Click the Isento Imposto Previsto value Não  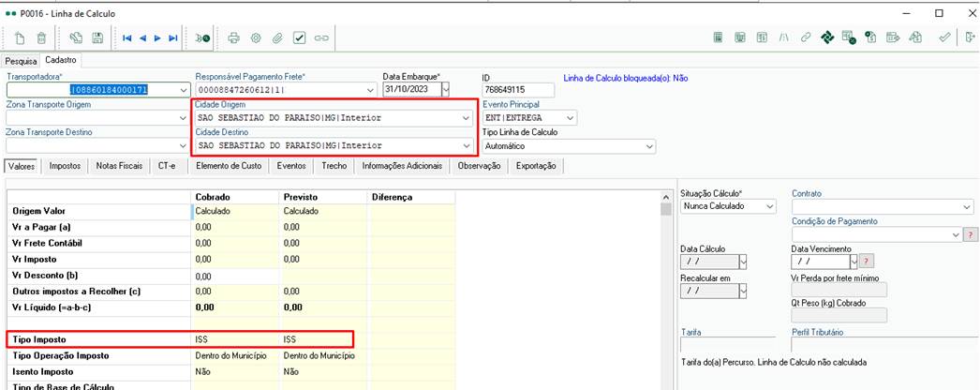click(290, 371)
